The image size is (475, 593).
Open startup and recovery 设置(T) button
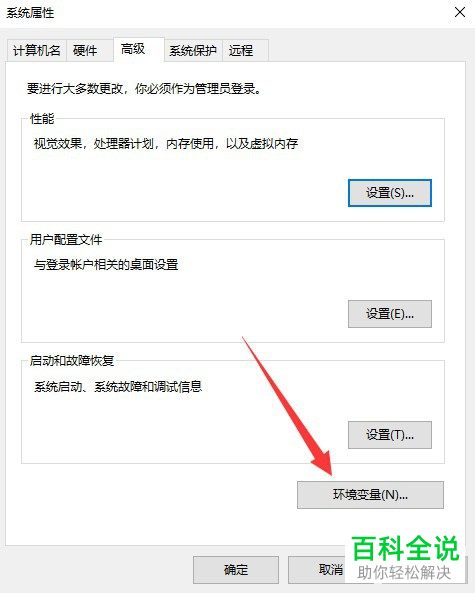(x=390, y=435)
